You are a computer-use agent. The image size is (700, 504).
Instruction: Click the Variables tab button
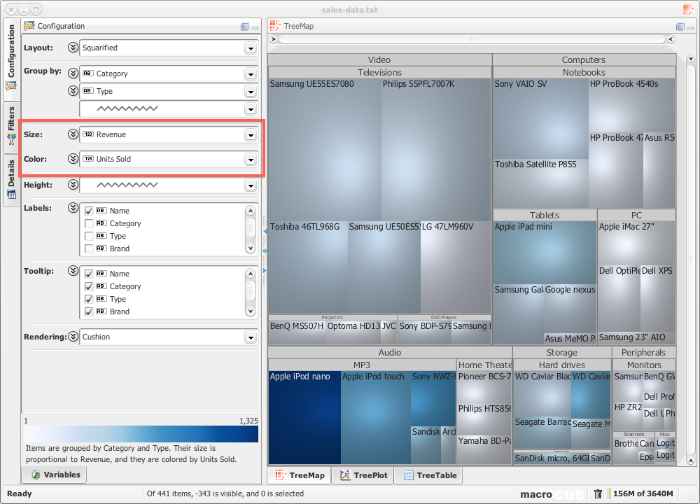(x=56, y=475)
